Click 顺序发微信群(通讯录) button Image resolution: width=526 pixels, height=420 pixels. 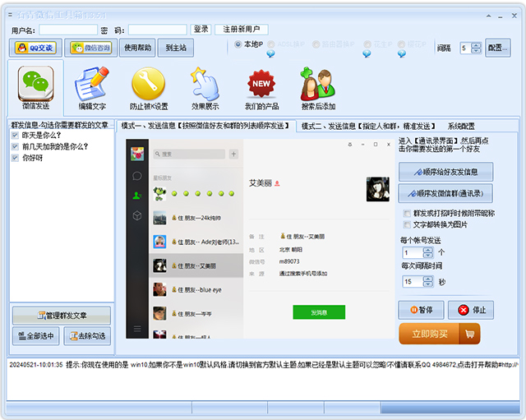point(445,194)
